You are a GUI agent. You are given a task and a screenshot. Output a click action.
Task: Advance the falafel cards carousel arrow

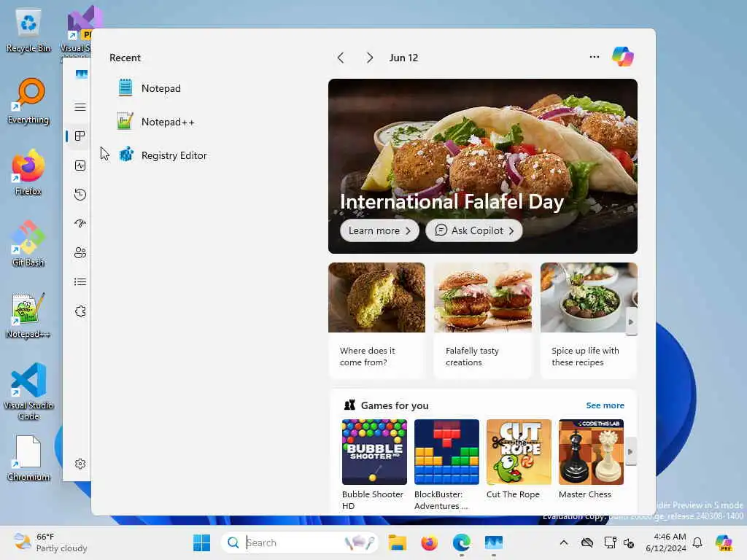(x=631, y=322)
